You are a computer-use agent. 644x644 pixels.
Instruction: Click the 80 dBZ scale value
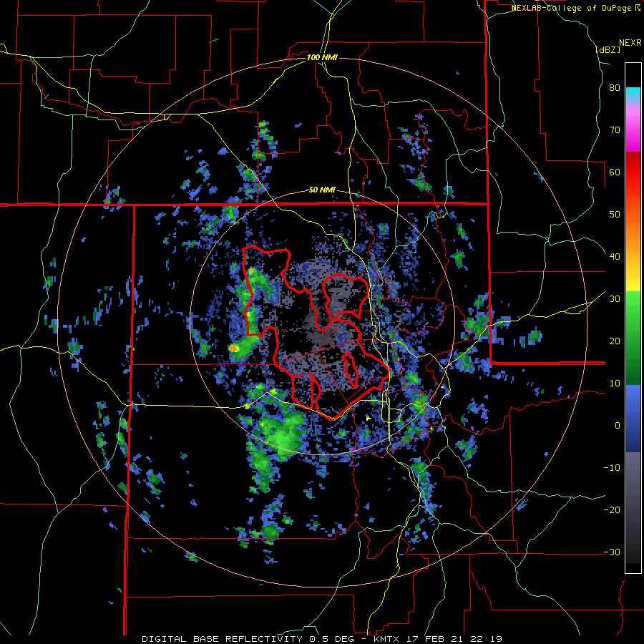click(615, 88)
